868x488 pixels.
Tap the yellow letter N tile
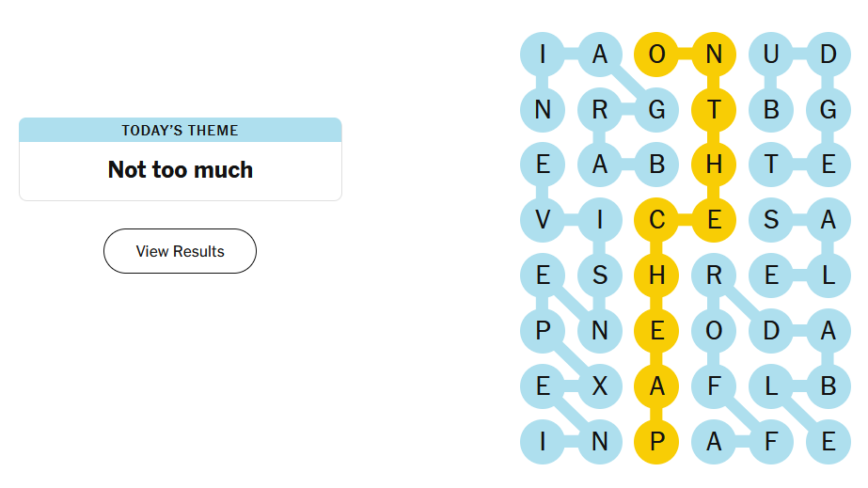tap(714, 55)
